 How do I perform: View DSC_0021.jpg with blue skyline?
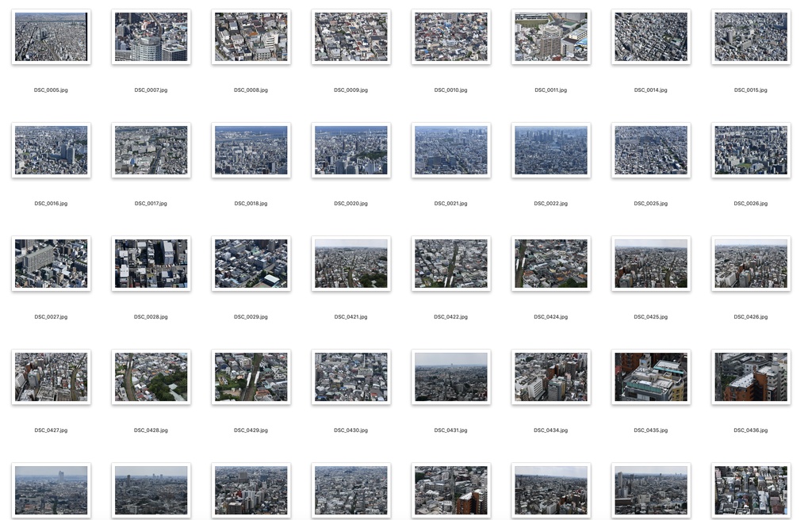pos(450,150)
